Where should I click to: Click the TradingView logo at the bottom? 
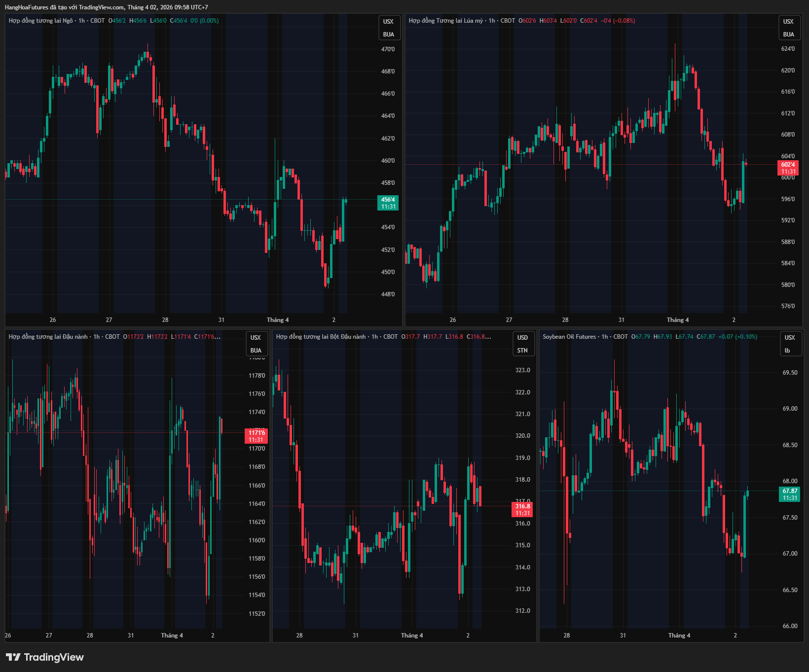tap(45, 657)
